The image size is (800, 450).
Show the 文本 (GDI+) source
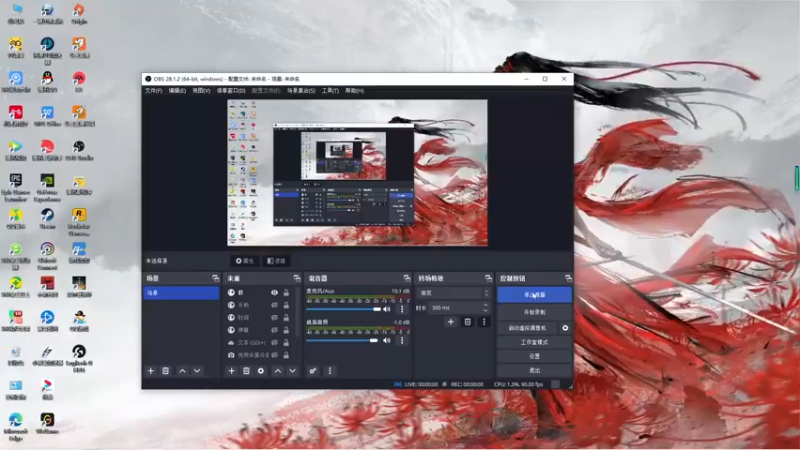pyautogui.click(x=274, y=342)
